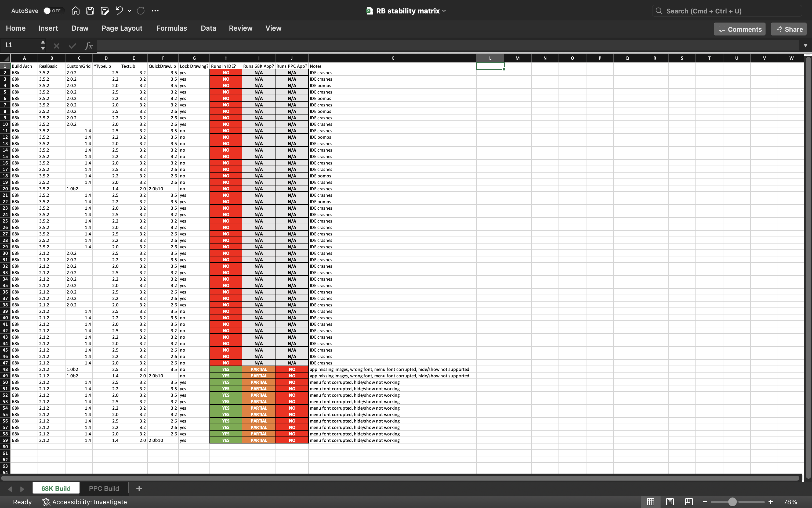Open the Draw ribbon tab
The height and width of the screenshot is (508, 812).
[80, 28]
